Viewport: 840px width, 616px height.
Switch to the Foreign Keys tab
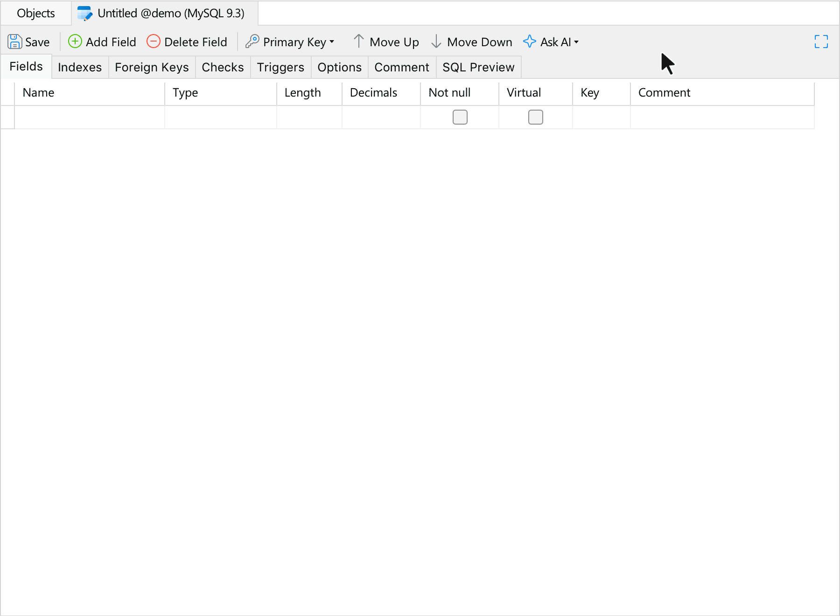tap(152, 67)
